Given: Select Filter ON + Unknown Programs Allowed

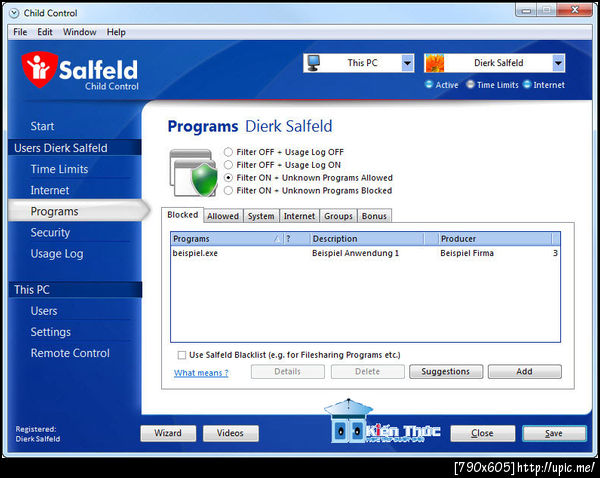Looking at the screenshot, I should coord(228,178).
